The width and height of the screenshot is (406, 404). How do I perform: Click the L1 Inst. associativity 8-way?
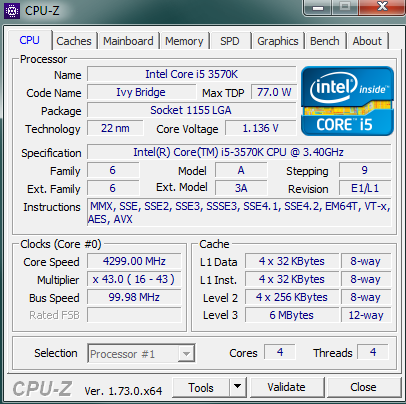pyautogui.click(x=366, y=279)
